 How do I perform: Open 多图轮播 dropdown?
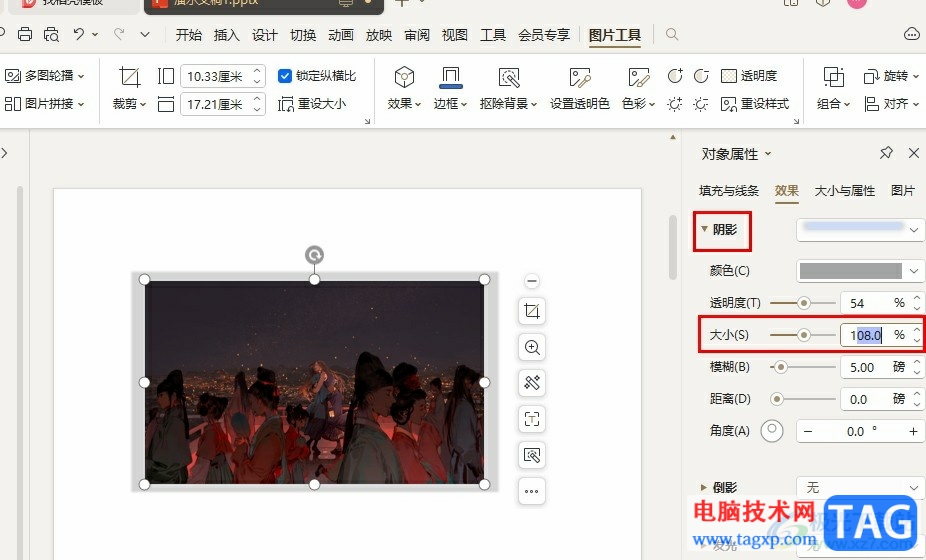(x=45, y=76)
